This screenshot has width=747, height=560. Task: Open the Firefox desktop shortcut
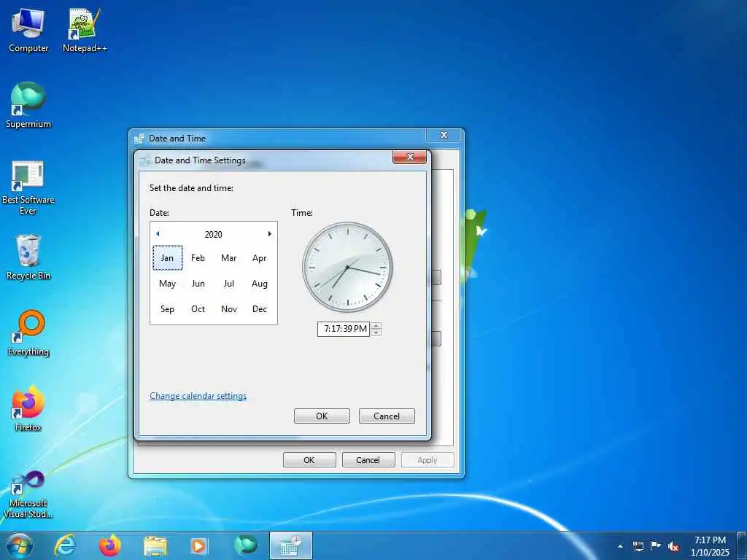(x=28, y=408)
